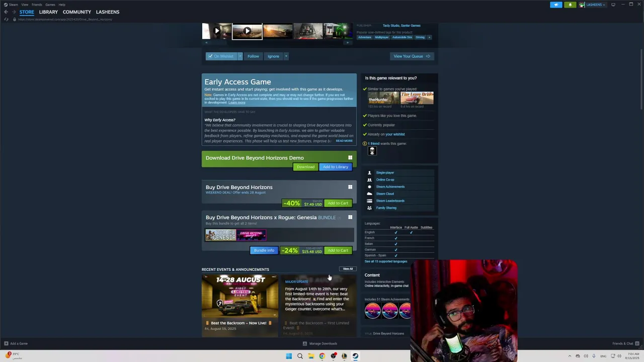Click the profile avatar next to LASHEENS
Screen dimensions: 644x362
tap(582, 5)
